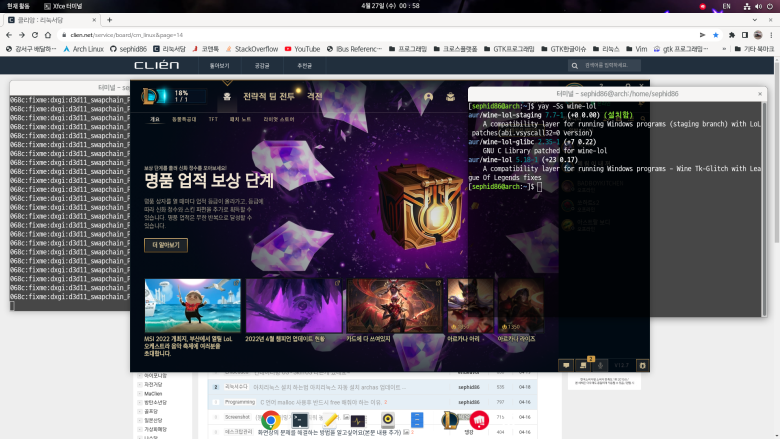Go forward in Chrome
This screenshot has height=439, width=780.
point(21,35)
